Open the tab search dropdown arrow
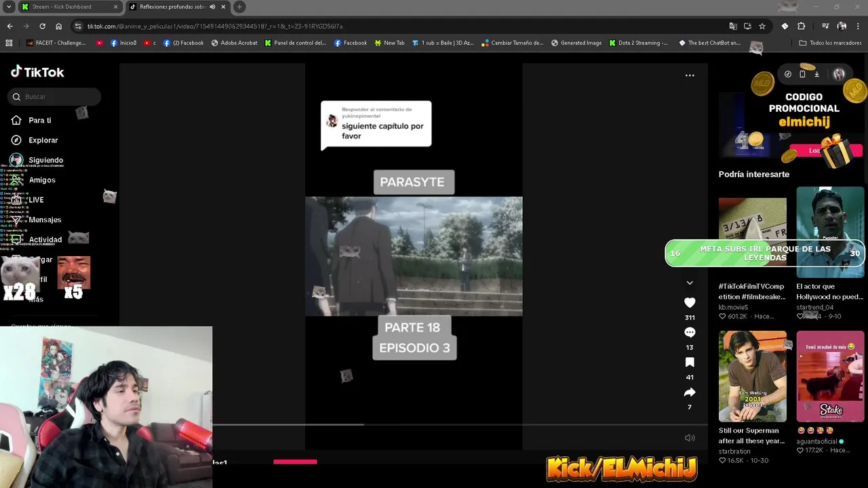Viewport: 868px width, 488px height. (9, 7)
